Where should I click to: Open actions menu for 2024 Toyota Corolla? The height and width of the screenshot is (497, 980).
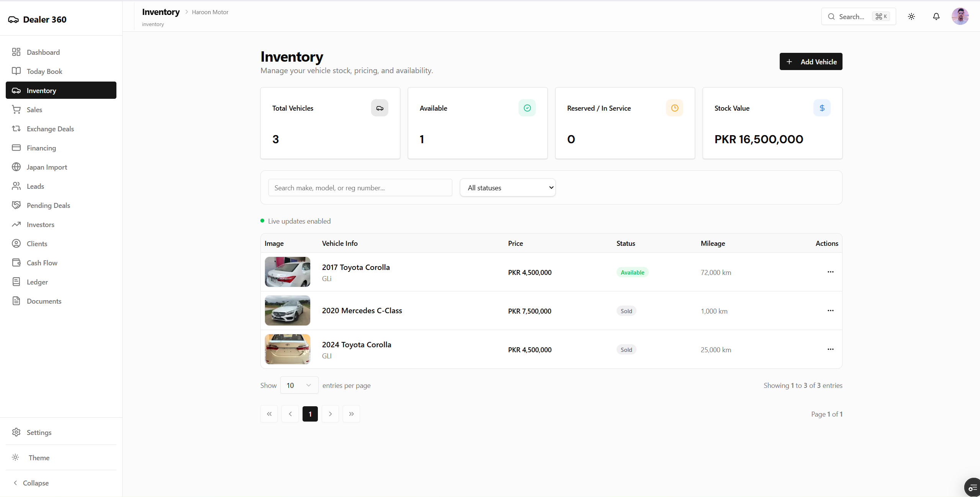[x=830, y=349]
